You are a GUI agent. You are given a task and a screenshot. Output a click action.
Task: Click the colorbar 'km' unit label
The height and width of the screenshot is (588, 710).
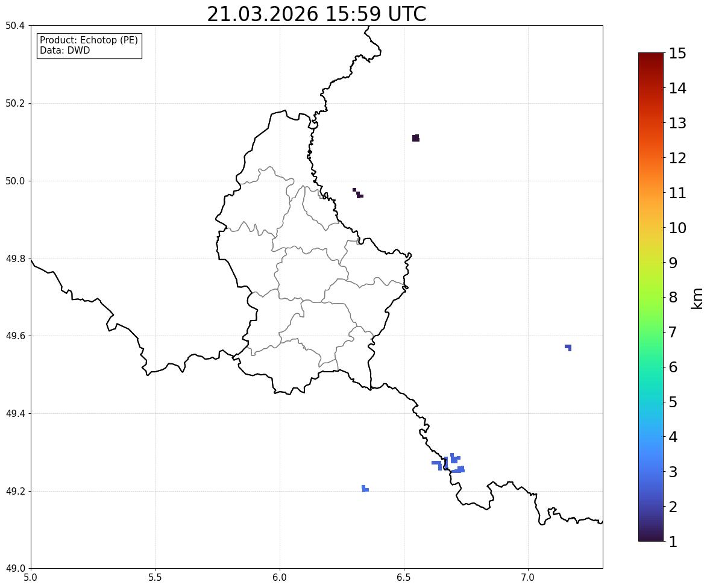tap(697, 298)
